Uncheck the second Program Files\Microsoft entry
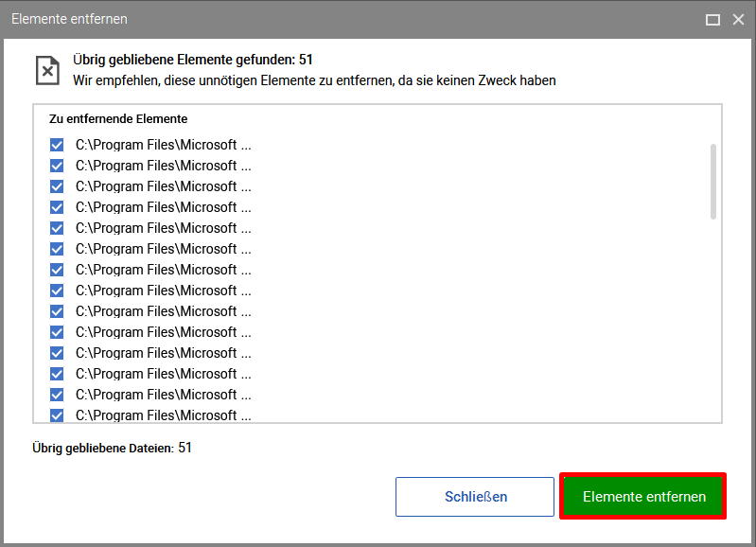The height and width of the screenshot is (547, 756). [x=57, y=166]
